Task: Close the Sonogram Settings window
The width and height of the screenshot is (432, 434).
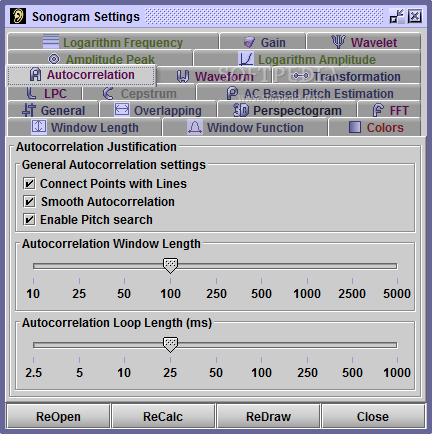Action: tap(415, 16)
